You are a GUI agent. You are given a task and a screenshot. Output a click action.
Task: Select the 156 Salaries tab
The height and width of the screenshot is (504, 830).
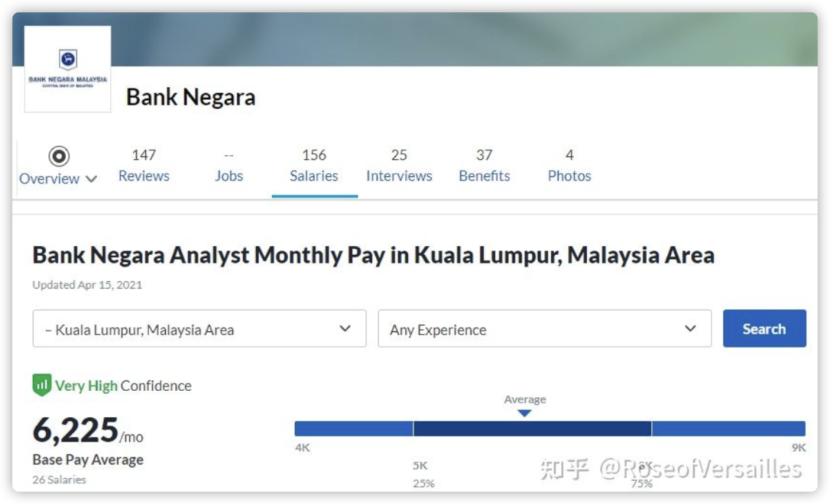coord(314,166)
